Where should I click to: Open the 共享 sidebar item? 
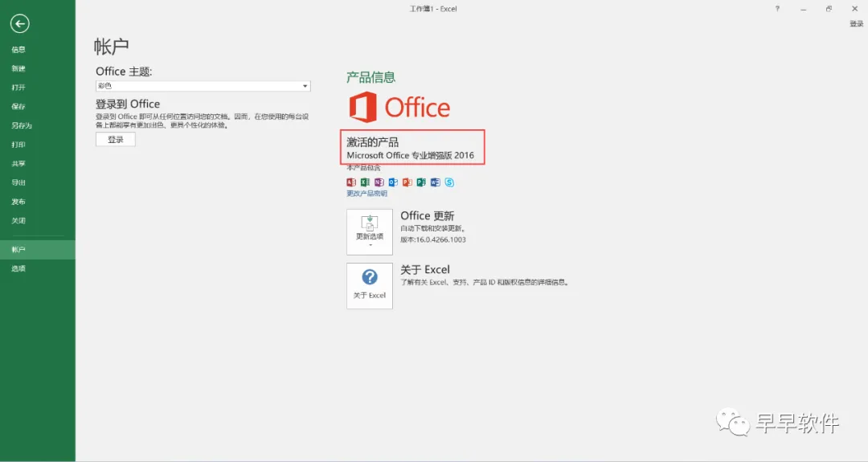38,164
